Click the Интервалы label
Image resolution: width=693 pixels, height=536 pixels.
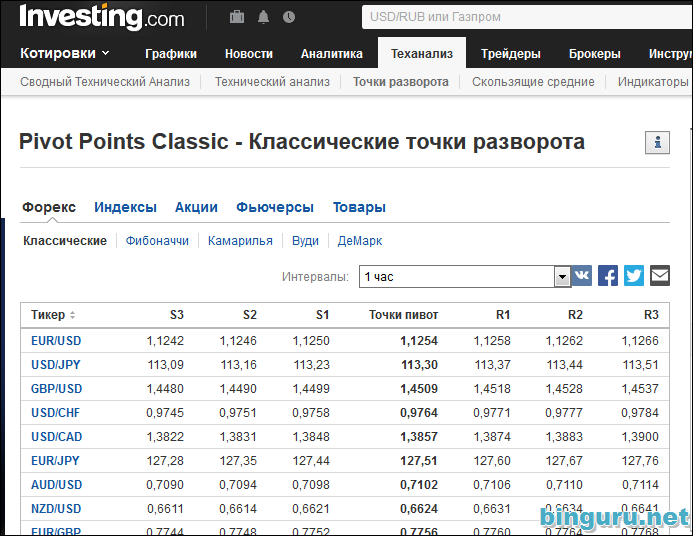point(316,277)
